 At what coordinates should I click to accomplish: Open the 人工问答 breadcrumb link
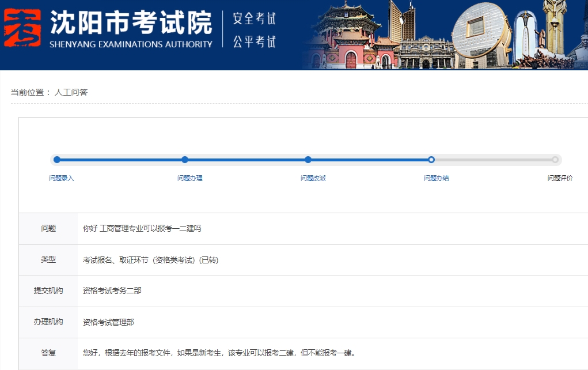(x=71, y=92)
